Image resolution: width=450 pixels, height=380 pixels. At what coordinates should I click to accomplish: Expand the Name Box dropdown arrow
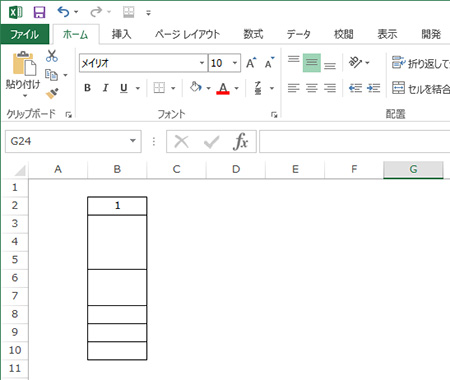(133, 141)
